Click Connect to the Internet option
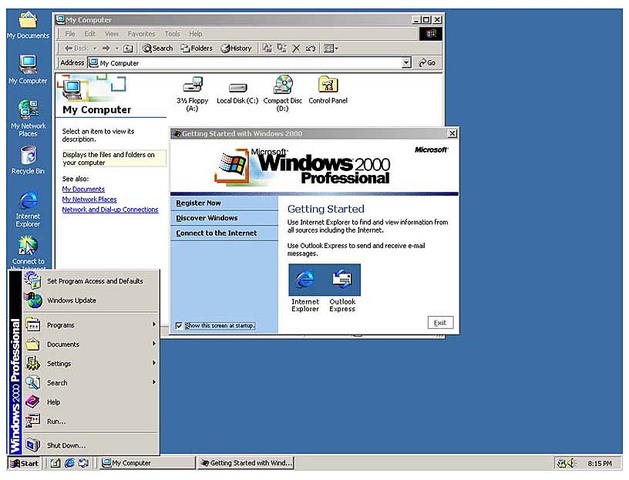Image resolution: width=629 pixels, height=480 pixels. point(224,233)
